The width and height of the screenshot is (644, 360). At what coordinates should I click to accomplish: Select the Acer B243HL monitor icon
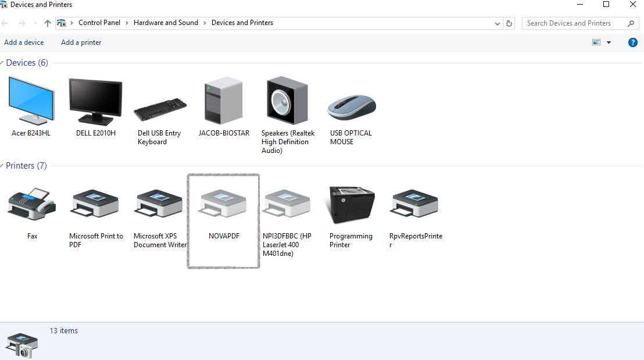pyautogui.click(x=31, y=101)
